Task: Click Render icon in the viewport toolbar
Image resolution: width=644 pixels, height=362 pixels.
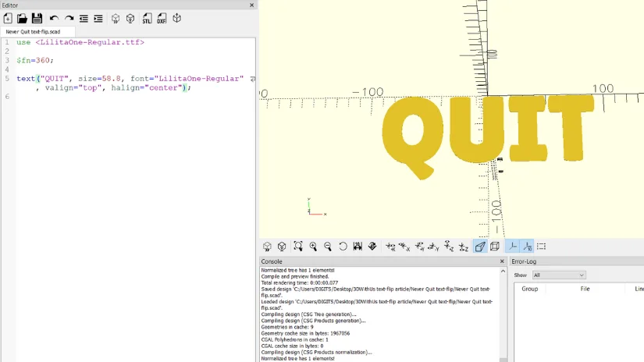Action: point(282,247)
